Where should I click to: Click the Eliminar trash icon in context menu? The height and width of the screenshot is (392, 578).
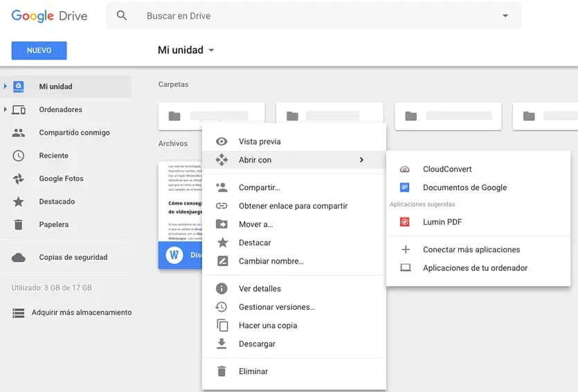222,371
